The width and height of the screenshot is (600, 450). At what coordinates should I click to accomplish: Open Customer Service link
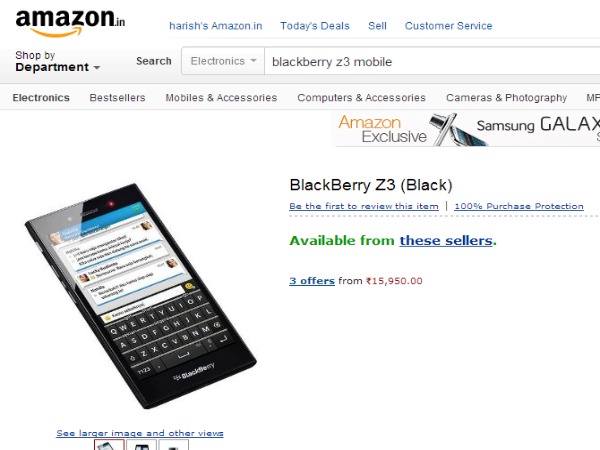point(448,26)
